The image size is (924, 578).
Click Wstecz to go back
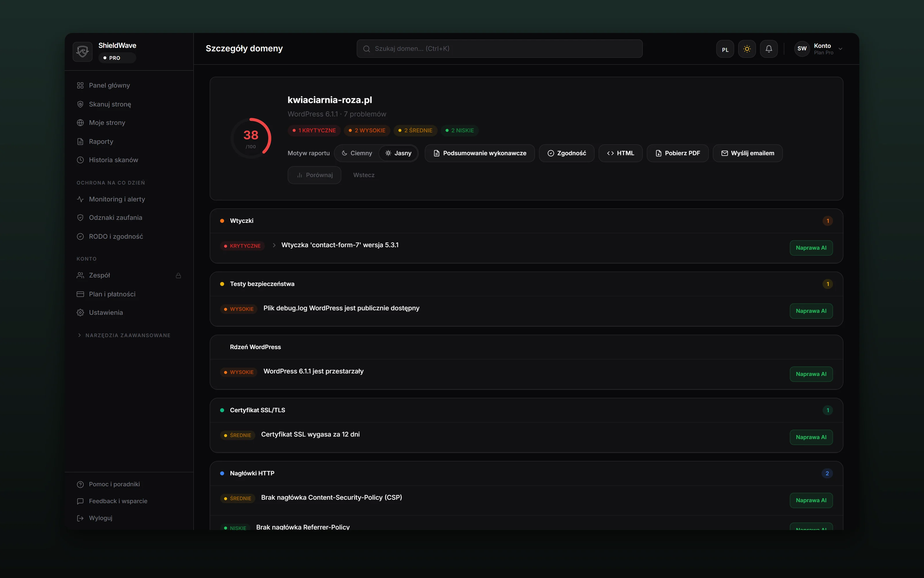(364, 175)
